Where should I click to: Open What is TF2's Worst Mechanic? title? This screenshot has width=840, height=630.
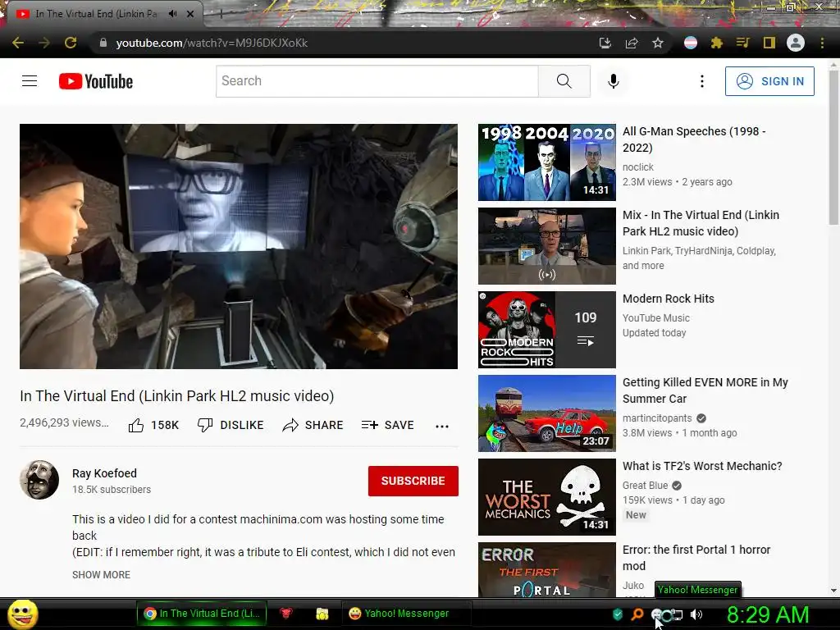pos(702,466)
